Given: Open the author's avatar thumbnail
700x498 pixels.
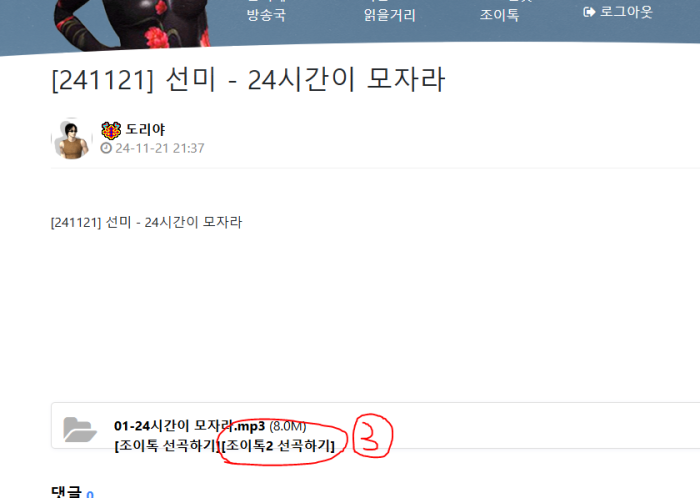Looking at the screenshot, I should pyautogui.click(x=71, y=139).
